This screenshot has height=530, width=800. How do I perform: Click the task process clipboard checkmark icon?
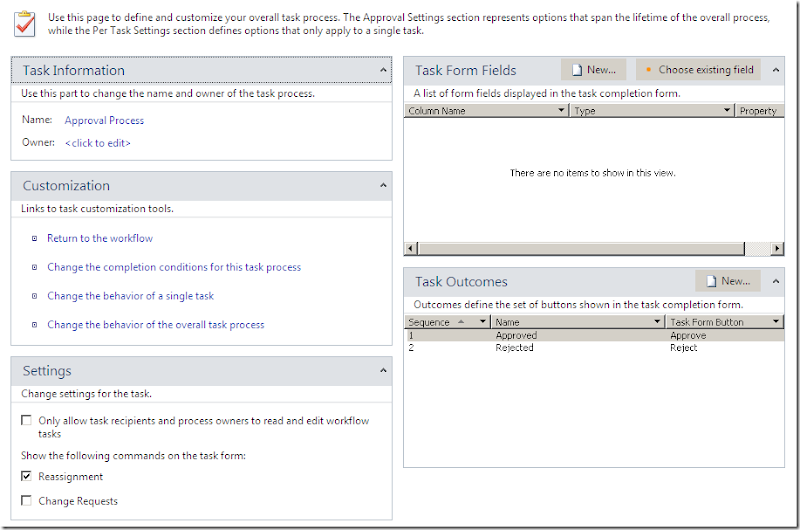(24, 24)
